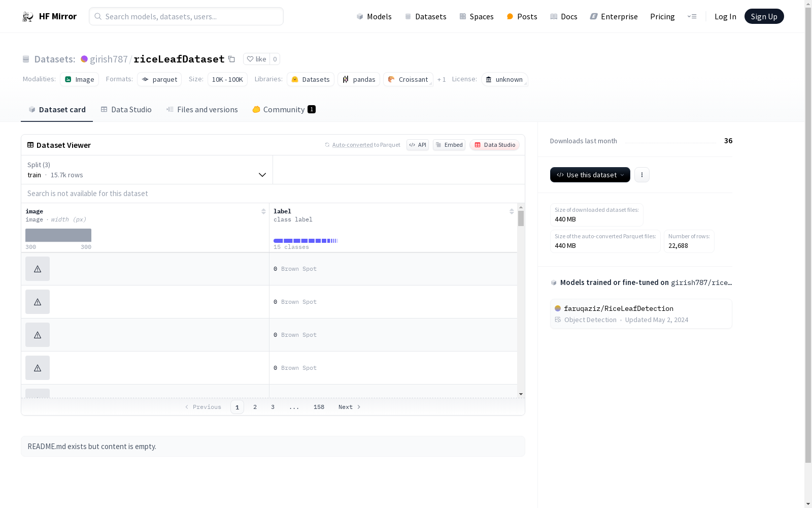Click the Auto-converted to Parquet link
The width and height of the screenshot is (812, 508).
pos(362,145)
